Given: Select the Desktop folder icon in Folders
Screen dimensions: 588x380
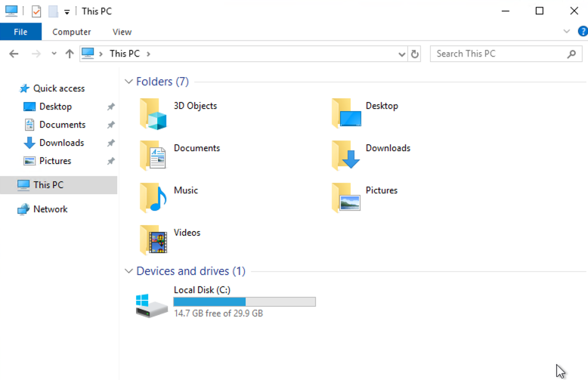Looking at the screenshot, I should point(346,113).
